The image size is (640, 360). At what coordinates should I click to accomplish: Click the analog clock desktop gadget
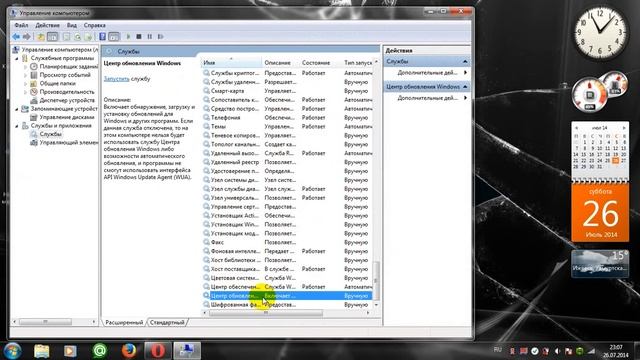(x=600, y=33)
